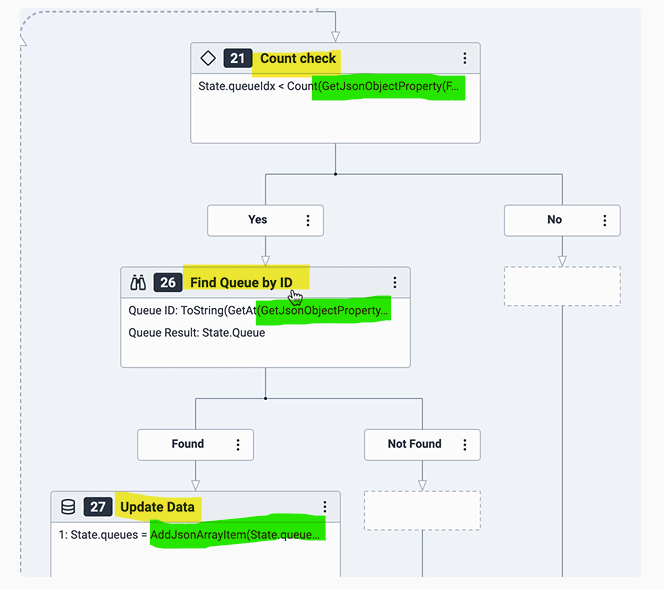Open the Yes branch options menu
The image size is (664, 590).
coord(308,220)
